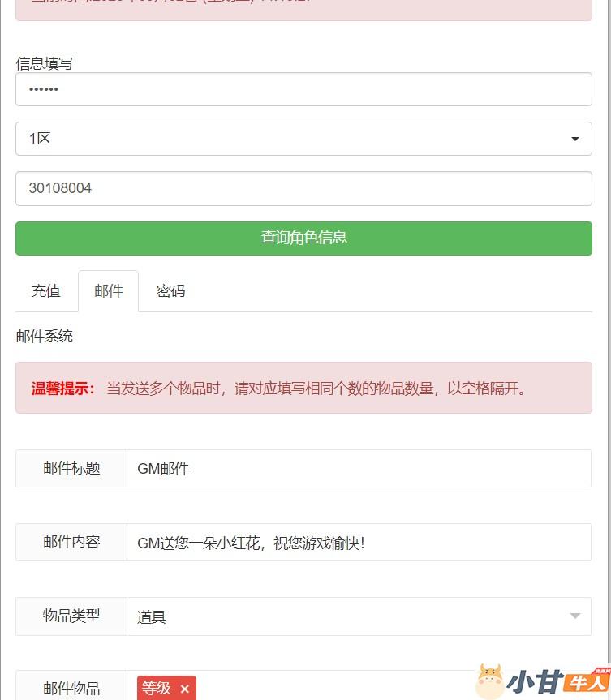
Task: Open the 1区 server dropdown
Action: pyautogui.click(x=303, y=139)
